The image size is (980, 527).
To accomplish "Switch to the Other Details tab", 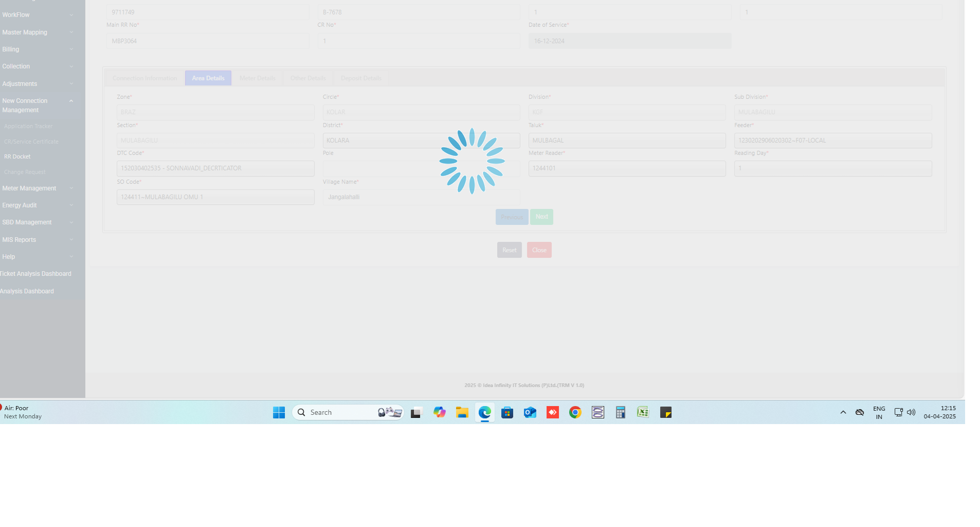I will pos(308,78).
